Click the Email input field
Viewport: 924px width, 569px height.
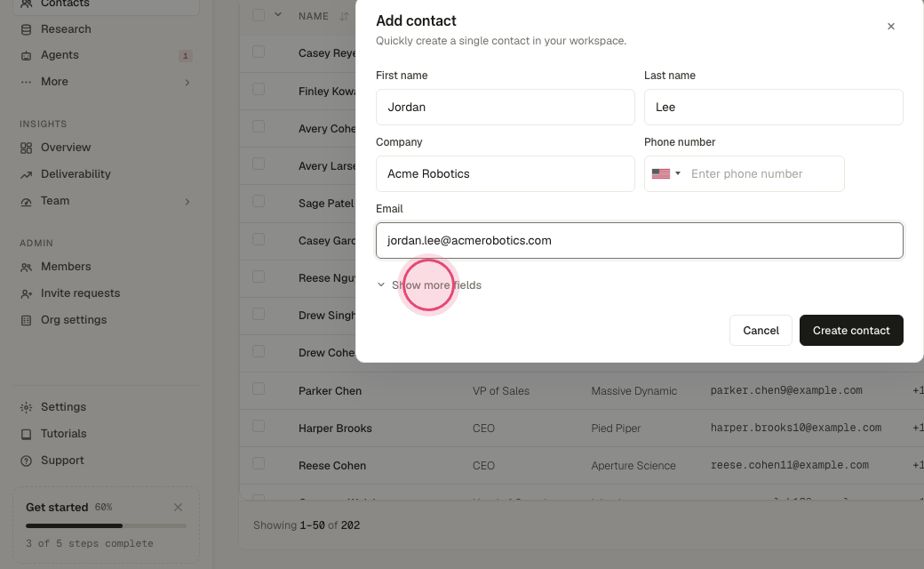[x=640, y=240]
